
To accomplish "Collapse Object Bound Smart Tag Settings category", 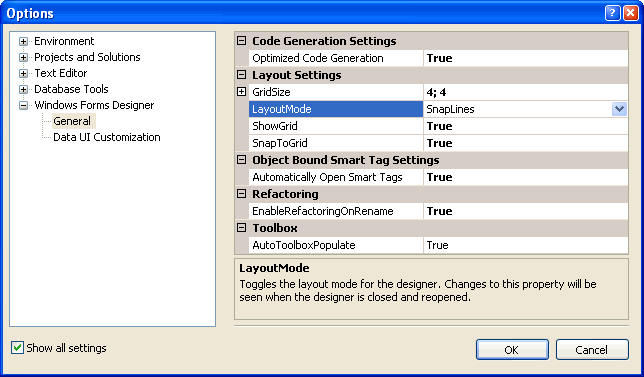I will pyautogui.click(x=242, y=160).
